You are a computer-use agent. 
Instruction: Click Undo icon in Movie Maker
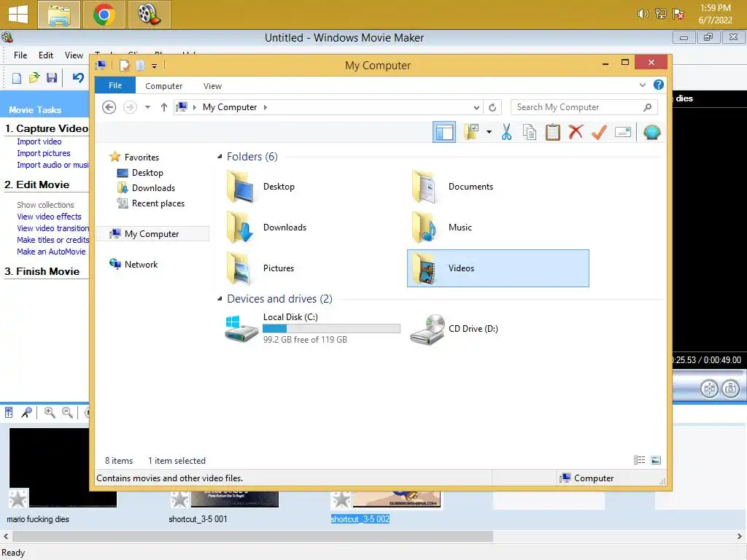tap(78, 77)
